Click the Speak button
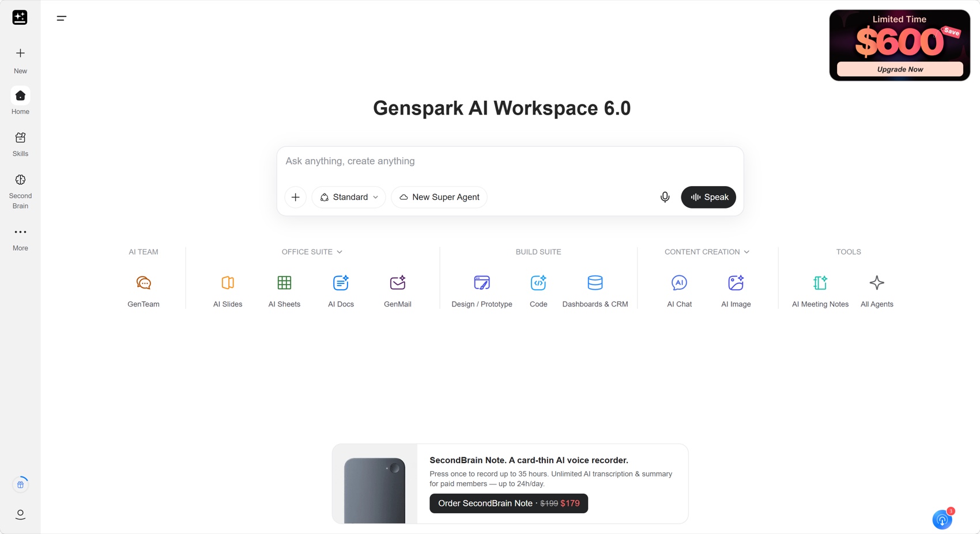This screenshot has height=534, width=980. point(708,197)
